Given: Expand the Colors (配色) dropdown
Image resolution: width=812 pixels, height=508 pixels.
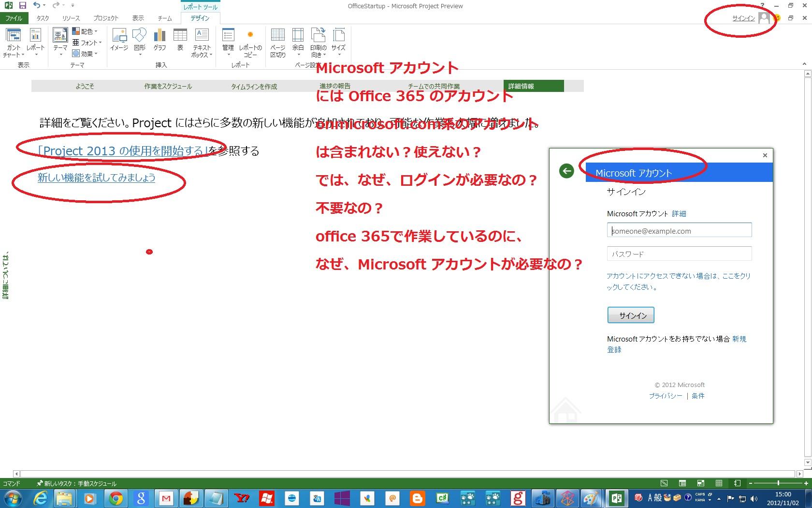Looking at the screenshot, I should coord(85,31).
